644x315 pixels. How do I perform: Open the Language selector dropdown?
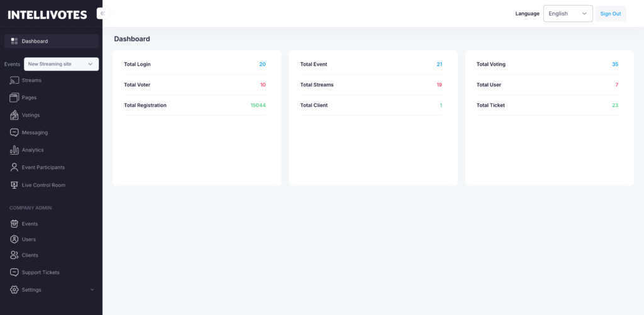click(567, 14)
